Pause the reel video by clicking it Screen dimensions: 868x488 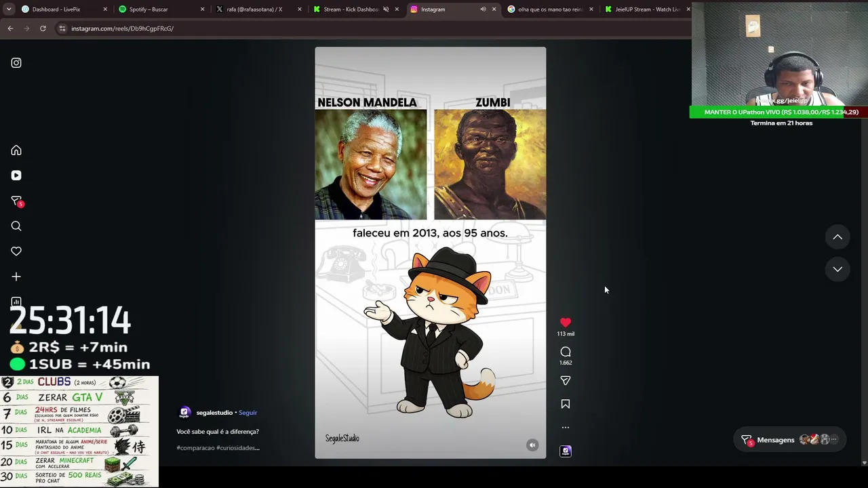[430, 253]
